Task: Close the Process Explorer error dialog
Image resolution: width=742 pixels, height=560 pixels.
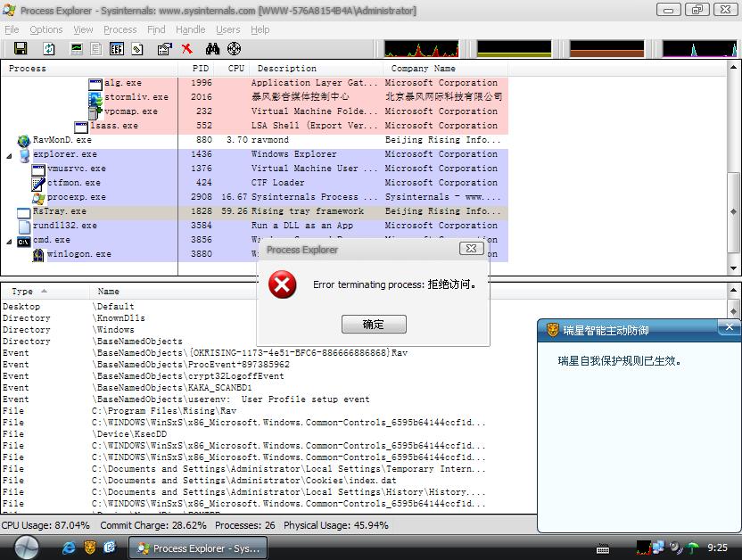Action: coord(471,249)
